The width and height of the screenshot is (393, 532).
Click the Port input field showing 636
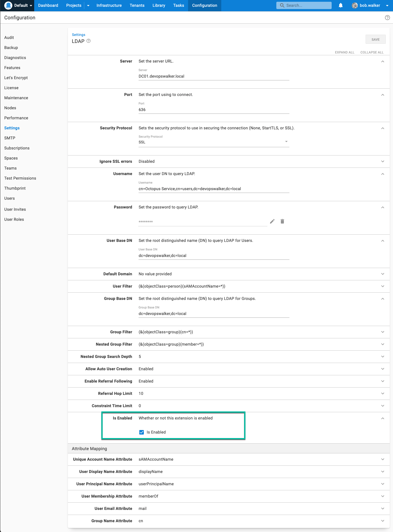click(214, 110)
